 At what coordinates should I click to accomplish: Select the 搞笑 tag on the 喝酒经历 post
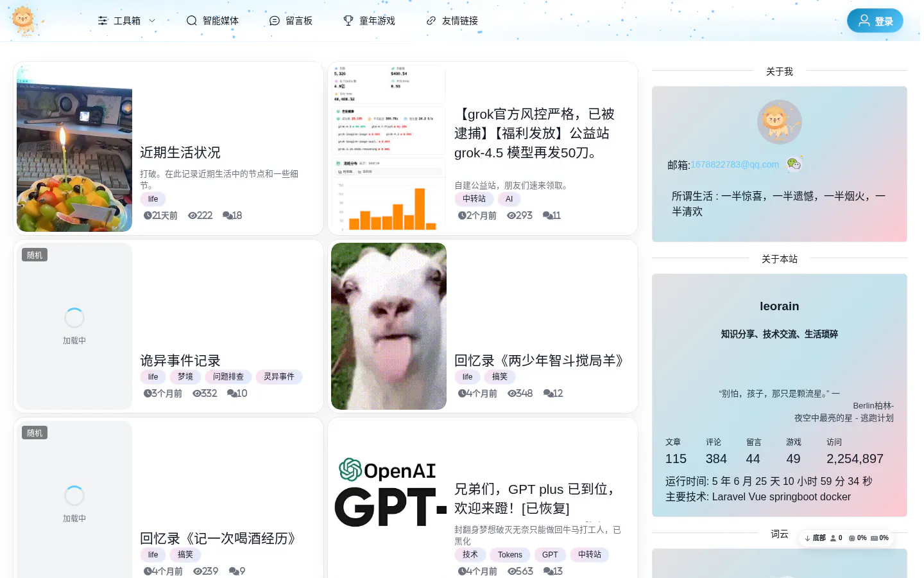(x=185, y=555)
